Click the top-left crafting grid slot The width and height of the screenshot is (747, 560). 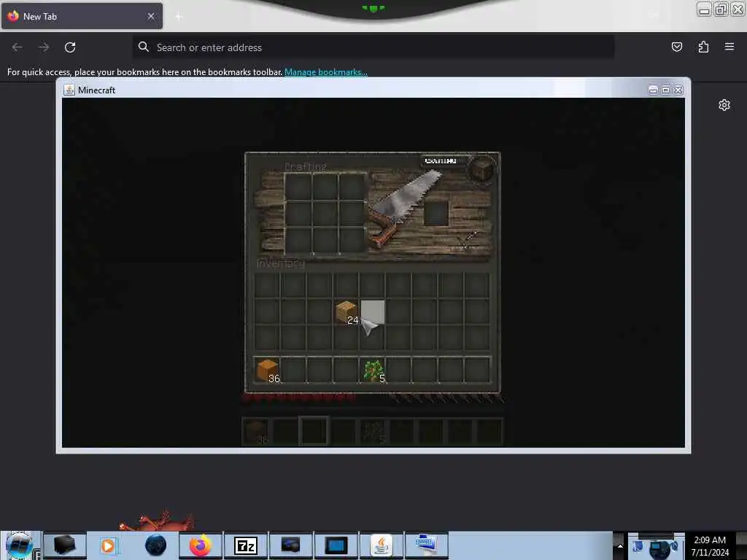[x=298, y=187]
